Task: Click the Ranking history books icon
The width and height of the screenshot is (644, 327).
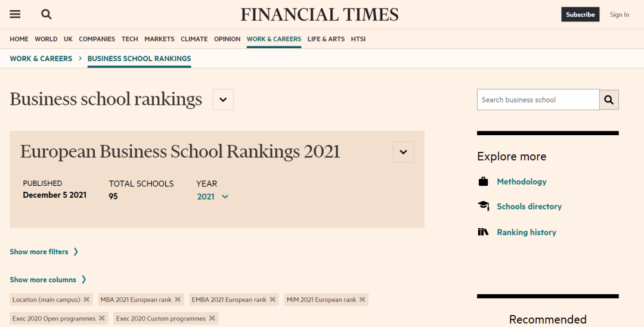Action: 484,232
